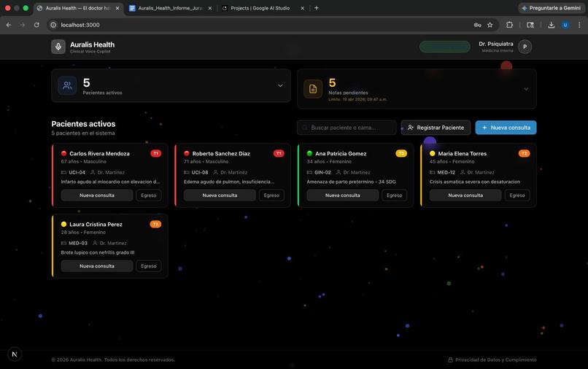The width and height of the screenshot is (588, 369).
Task: Click the doctor icon on the MED-12 card
Action: click(463, 173)
